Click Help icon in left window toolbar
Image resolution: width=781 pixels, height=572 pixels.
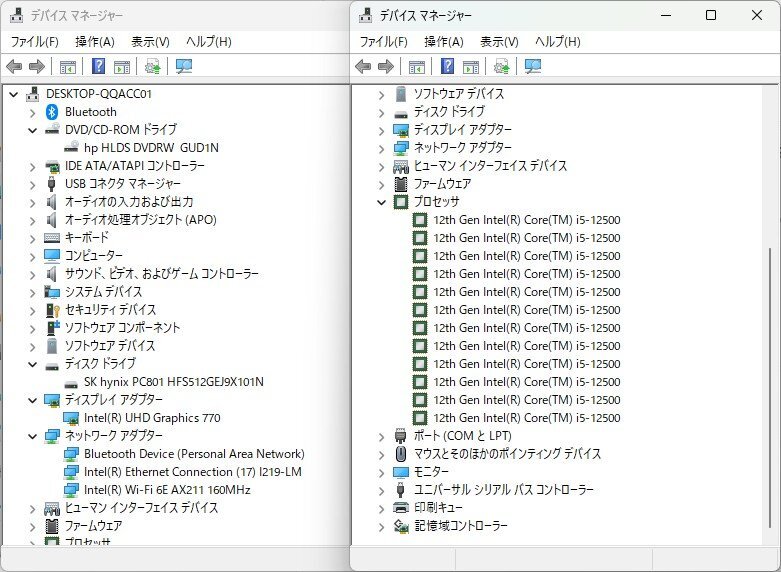(x=99, y=66)
